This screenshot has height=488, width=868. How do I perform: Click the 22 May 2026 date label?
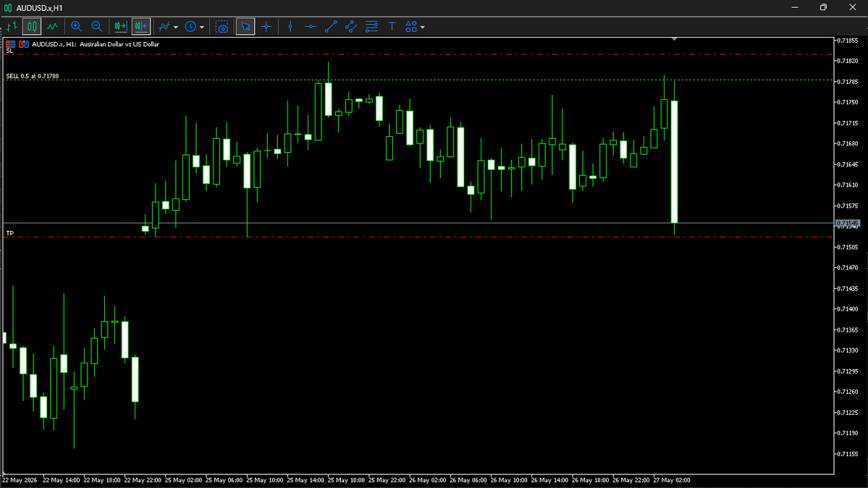pos(20,480)
